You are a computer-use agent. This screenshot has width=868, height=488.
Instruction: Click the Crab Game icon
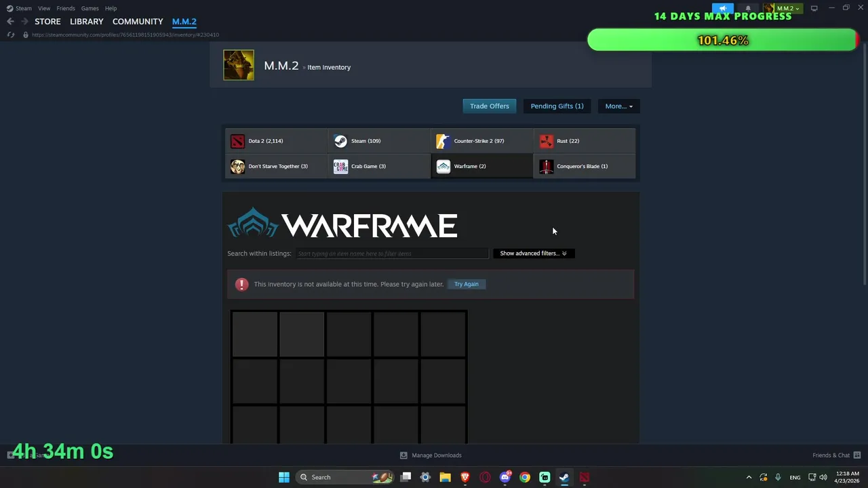coord(340,166)
